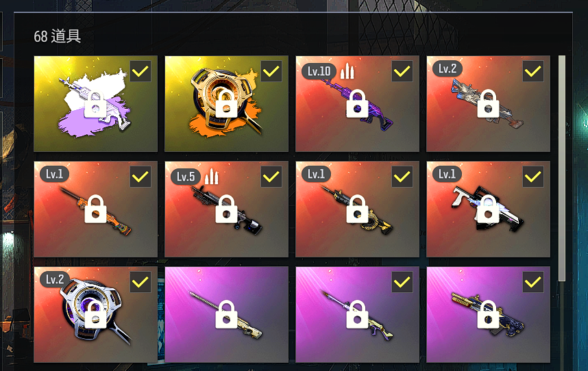The height and width of the screenshot is (371, 588).
Task: Click the lock on the silver Lv.2 spinner
Action: pyautogui.click(x=95, y=314)
